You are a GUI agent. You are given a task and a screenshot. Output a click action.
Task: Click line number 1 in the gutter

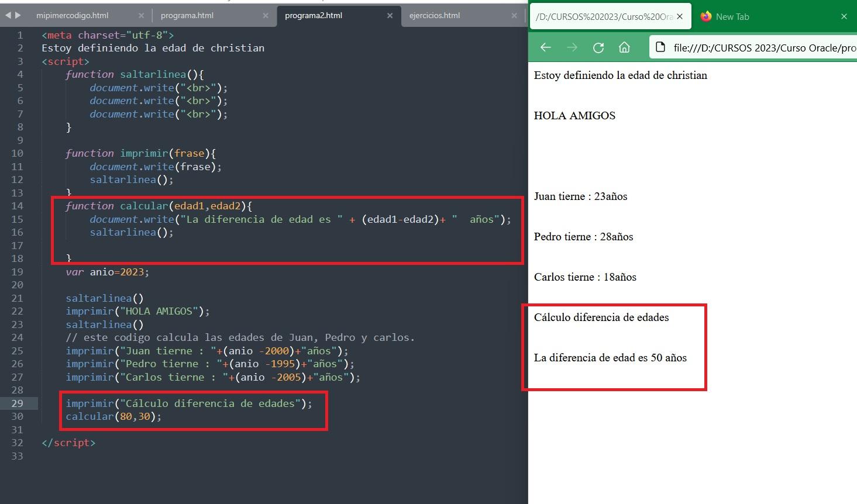pyautogui.click(x=20, y=35)
